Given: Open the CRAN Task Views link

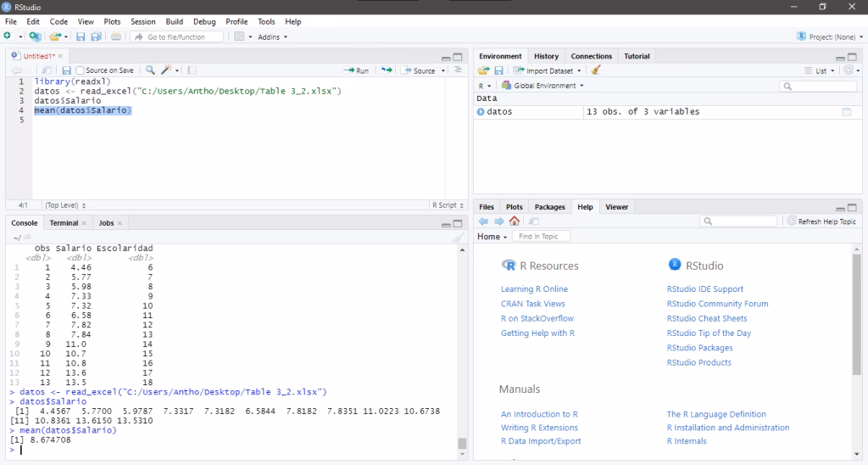Looking at the screenshot, I should point(533,304).
